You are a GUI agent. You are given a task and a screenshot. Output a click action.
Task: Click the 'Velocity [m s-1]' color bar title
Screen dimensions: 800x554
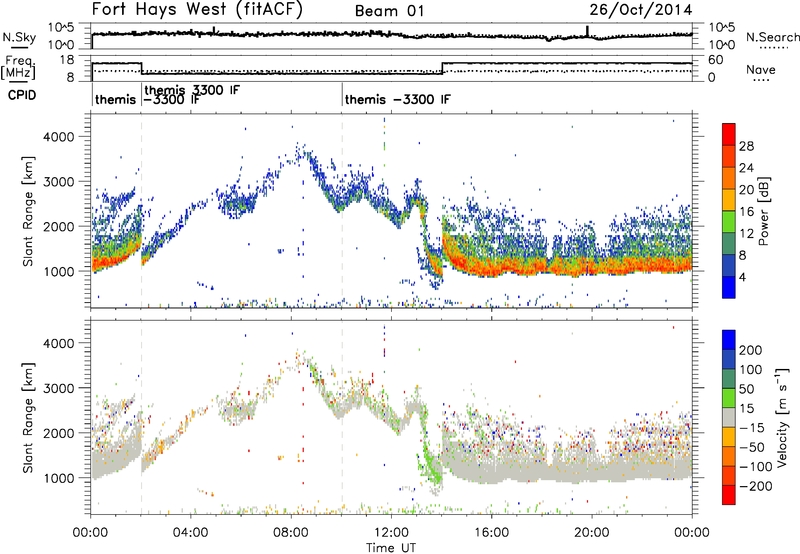782,417
